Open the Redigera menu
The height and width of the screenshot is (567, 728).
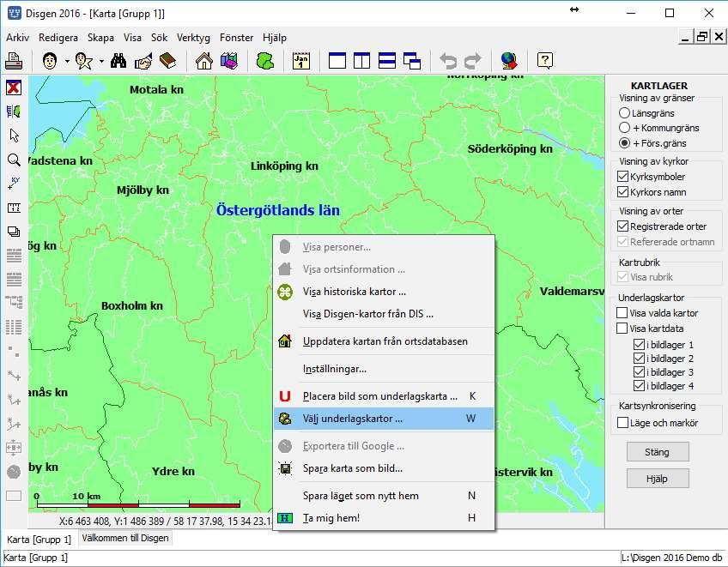pyautogui.click(x=58, y=38)
